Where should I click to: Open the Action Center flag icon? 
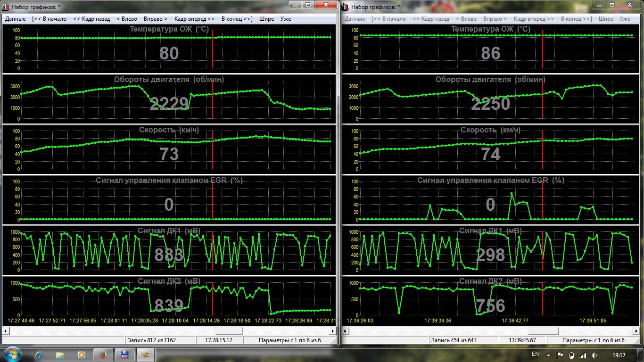560,355
